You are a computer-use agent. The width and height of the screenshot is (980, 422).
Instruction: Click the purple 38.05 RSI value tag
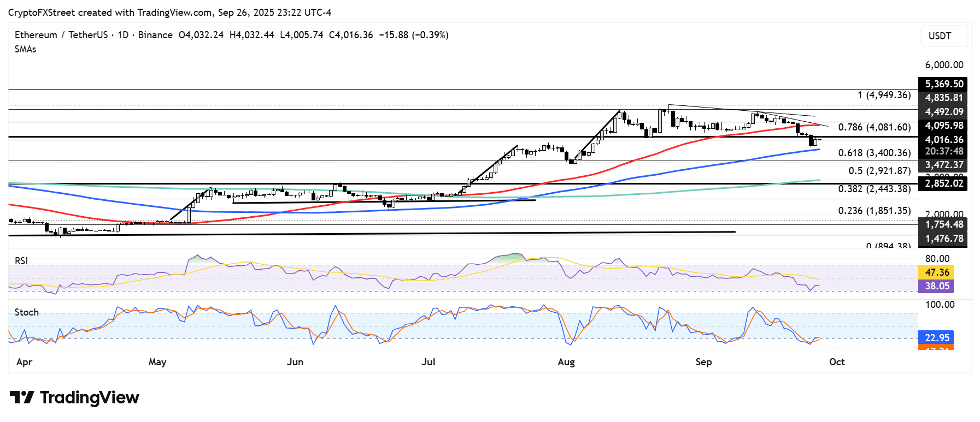(x=936, y=286)
